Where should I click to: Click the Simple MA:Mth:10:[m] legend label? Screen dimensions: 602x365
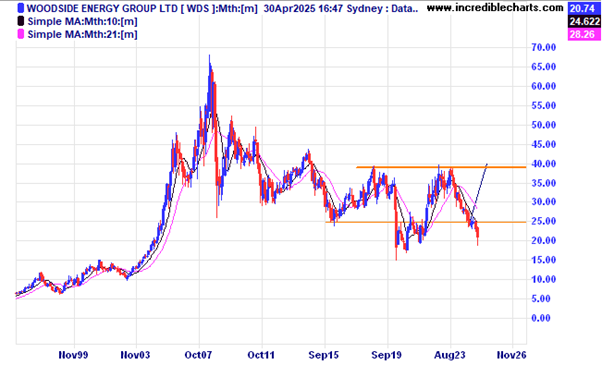(82, 21)
